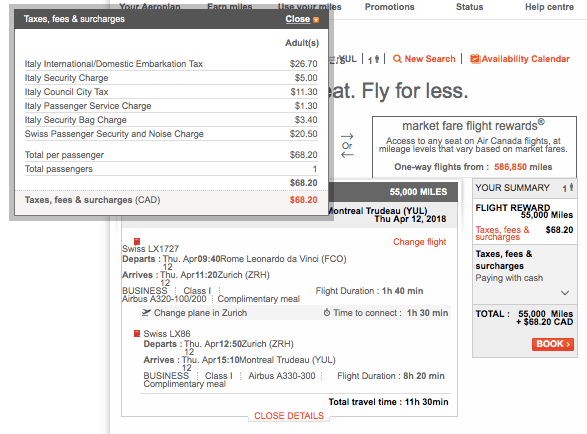Click Italy Security Bag Charge row
Viewport: 587px width, 434px height.
171,120
